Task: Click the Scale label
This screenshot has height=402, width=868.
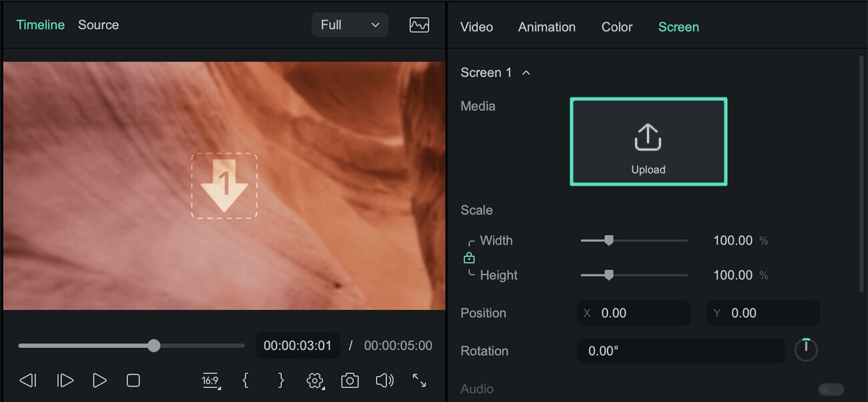Action: click(477, 210)
